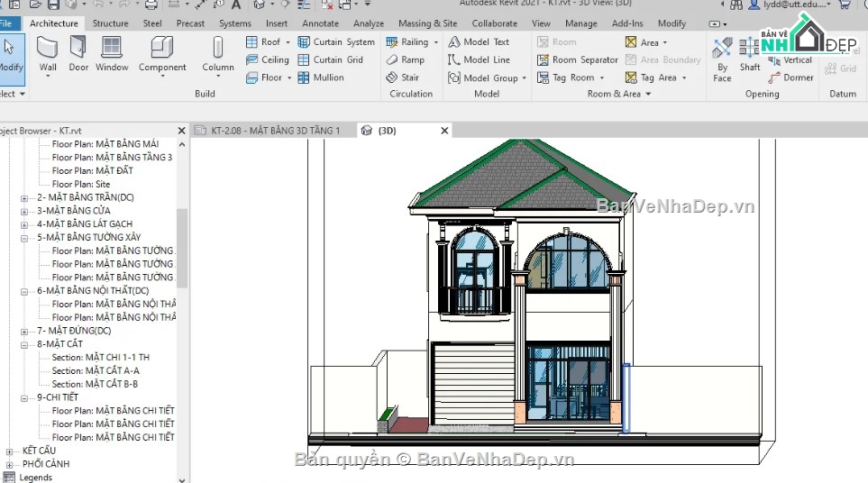Choose the Ramp tool
This screenshot has height=483, width=868.
pos(406,59)
